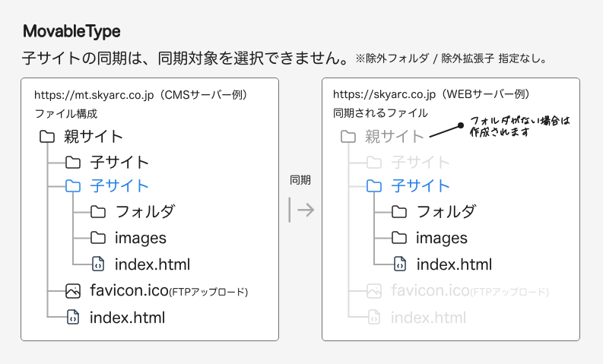Select the フォルダ label in WEB server tree
Screen dimensions: 603x364
446,212
